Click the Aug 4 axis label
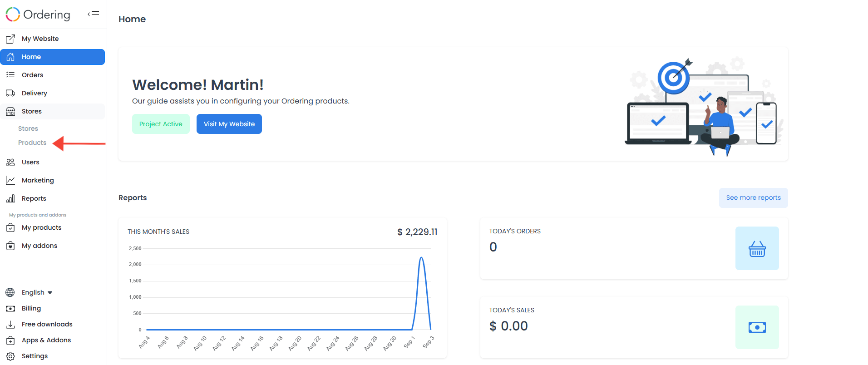868x365 pixels. pos(144,342)
